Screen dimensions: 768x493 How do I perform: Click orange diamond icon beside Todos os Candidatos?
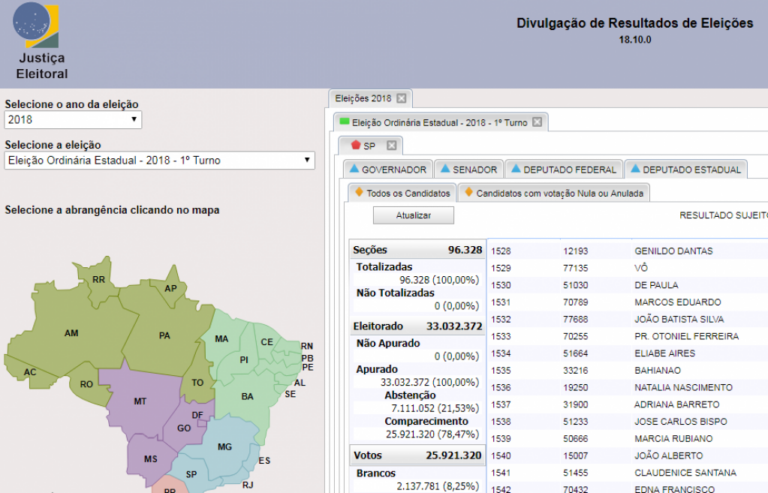click(359, 192)
